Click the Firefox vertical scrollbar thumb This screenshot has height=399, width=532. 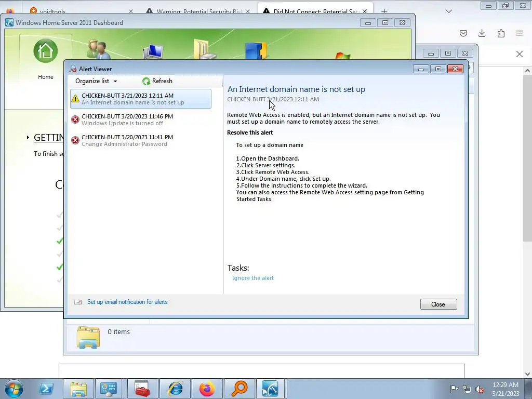(527, 158)
